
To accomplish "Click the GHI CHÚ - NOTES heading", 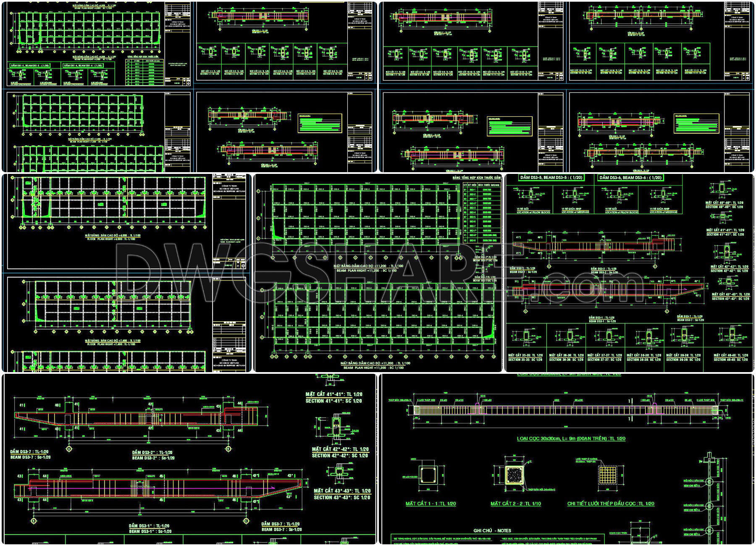I will (492, 530).
